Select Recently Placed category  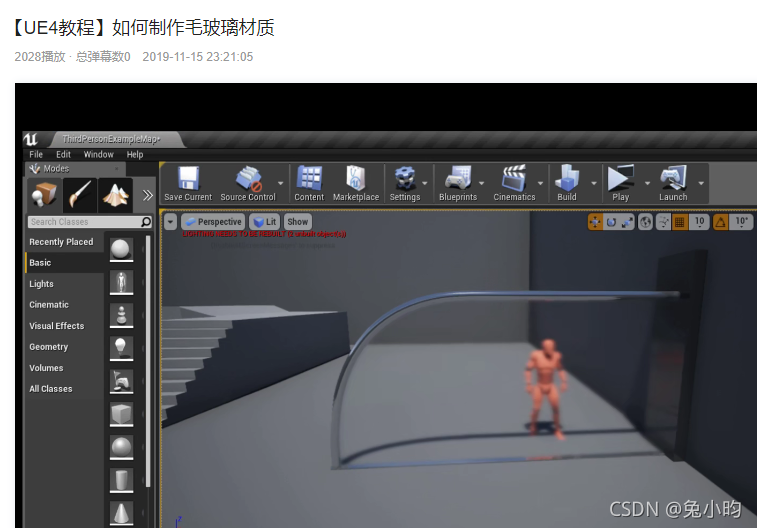(x=64, y=242)
